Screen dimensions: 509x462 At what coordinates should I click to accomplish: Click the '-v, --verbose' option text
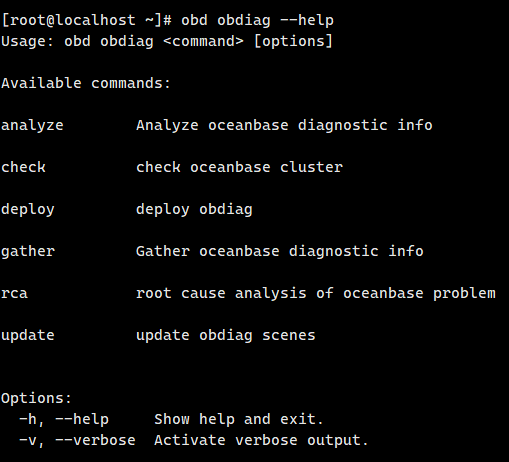77,440
